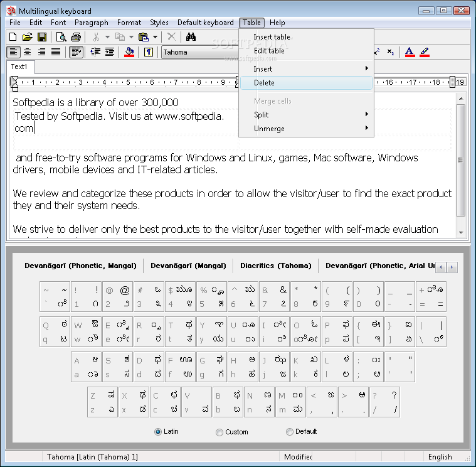This screenshot has width=476, height=467.
Task: Apply superscript formatting
Action: click(378, 52)
